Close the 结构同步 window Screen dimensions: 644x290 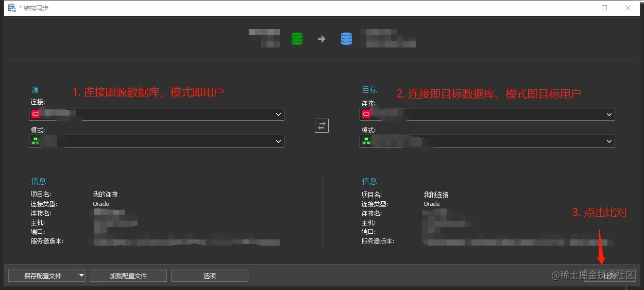tap(628, 8)
